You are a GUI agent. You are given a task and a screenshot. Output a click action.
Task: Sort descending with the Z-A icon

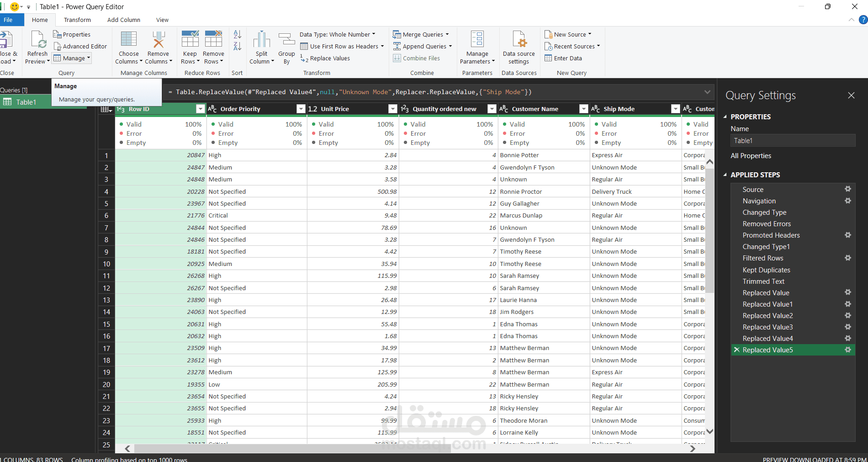(237, 46)
